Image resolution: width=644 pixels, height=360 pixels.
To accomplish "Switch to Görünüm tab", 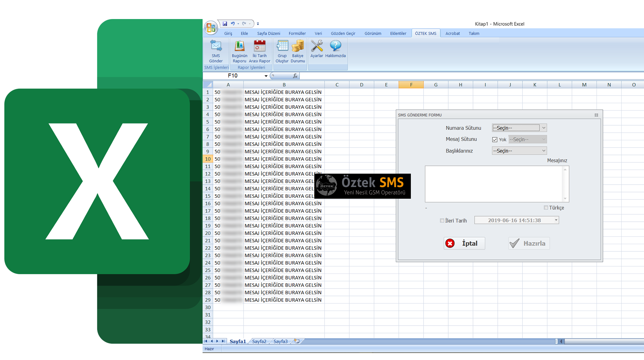I will coord(373,33).
